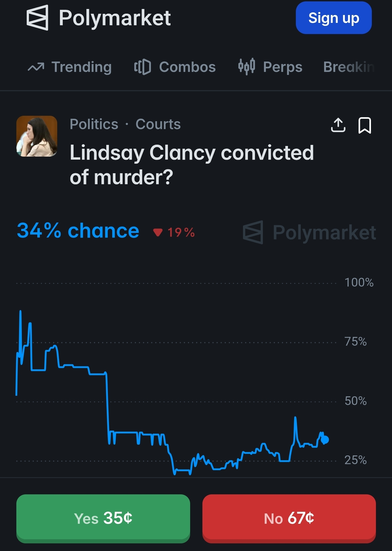Buy No at 67¢
The height and width of the screenshot is (551, 392).
click(x=289, y=518)
